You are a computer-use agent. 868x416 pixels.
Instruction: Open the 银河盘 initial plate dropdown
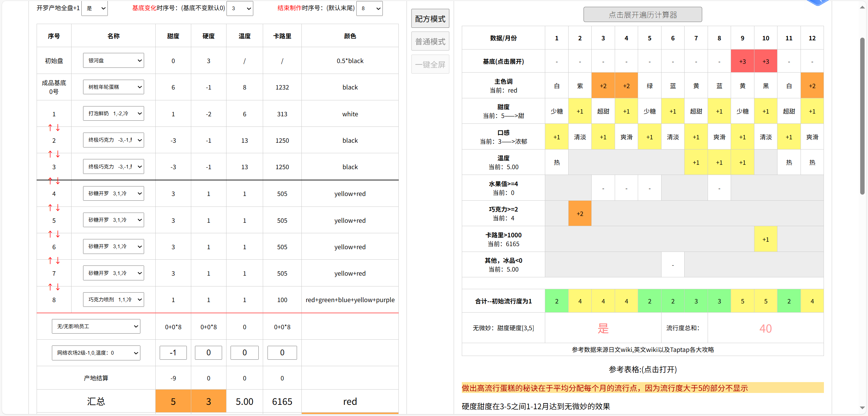pos(114,60)
